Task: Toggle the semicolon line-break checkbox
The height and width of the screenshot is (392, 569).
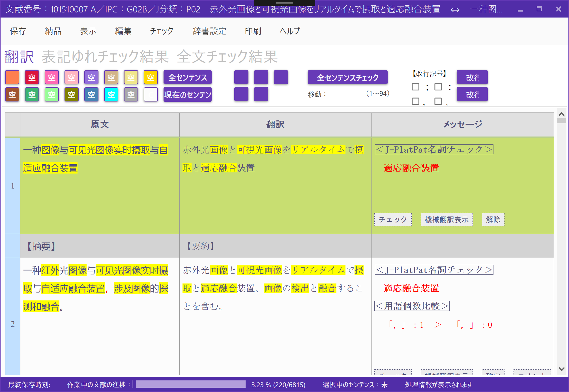Action: point(416,87)
